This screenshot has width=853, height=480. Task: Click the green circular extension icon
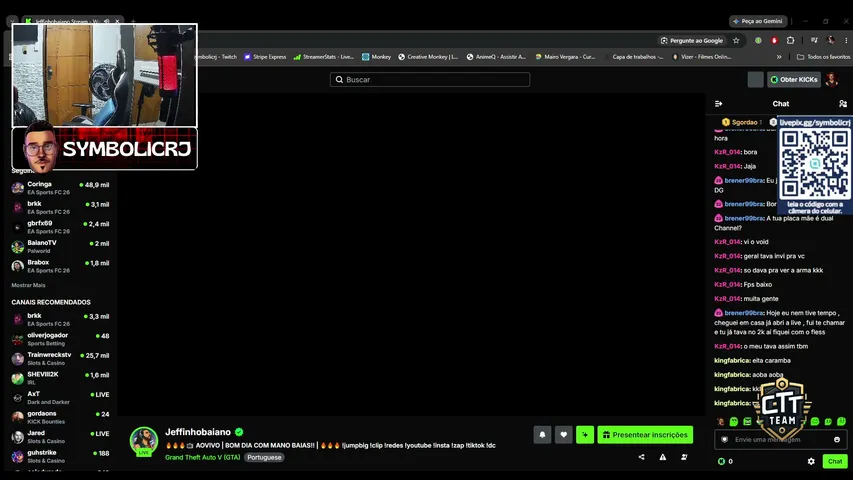click(758, 40)
